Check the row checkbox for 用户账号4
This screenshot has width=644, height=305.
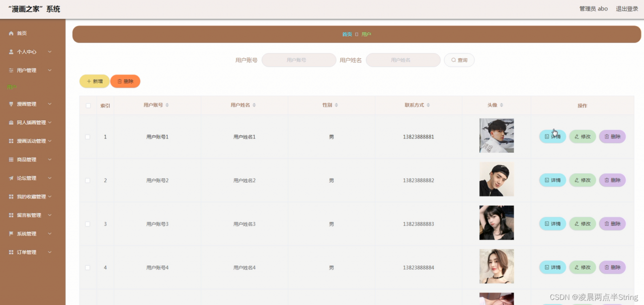pos(88,268)
